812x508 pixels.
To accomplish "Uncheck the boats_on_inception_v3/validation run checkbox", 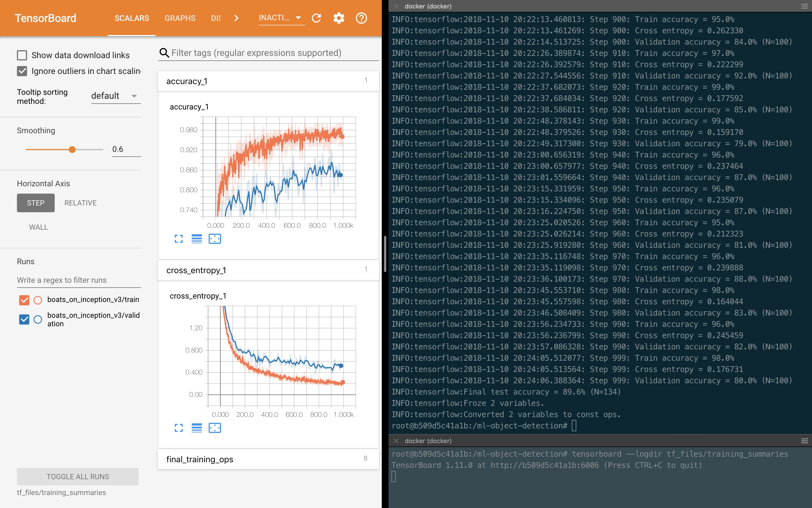I will coord(24,319).
